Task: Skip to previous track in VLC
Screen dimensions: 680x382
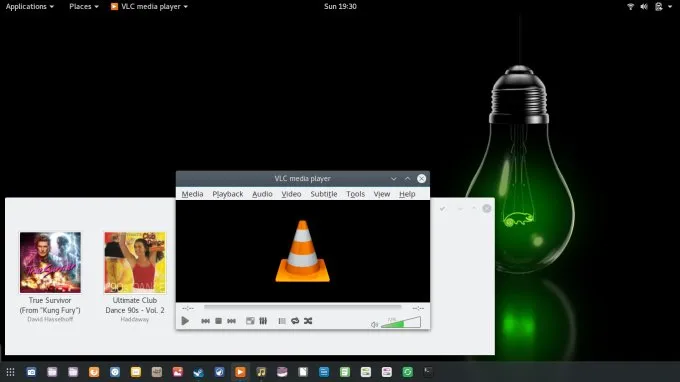Action: point(206,321)
